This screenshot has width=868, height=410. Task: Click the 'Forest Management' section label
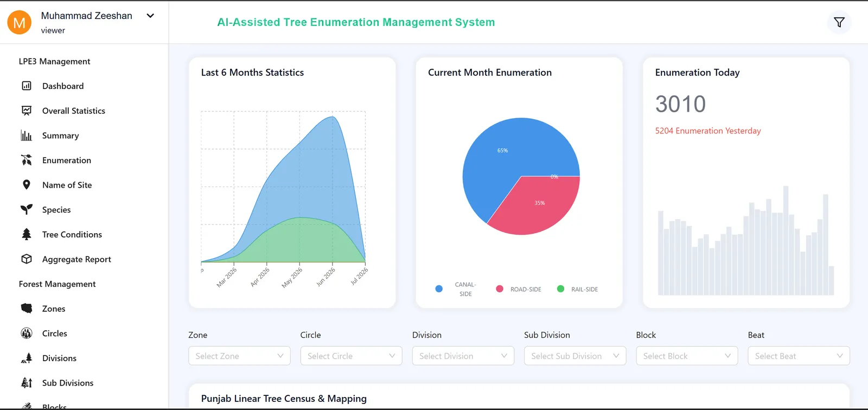point(57,284)
